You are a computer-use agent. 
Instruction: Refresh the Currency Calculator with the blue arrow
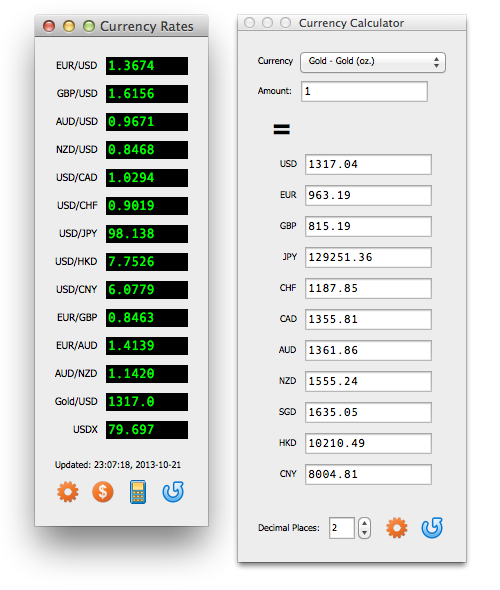tap(432, 528)
